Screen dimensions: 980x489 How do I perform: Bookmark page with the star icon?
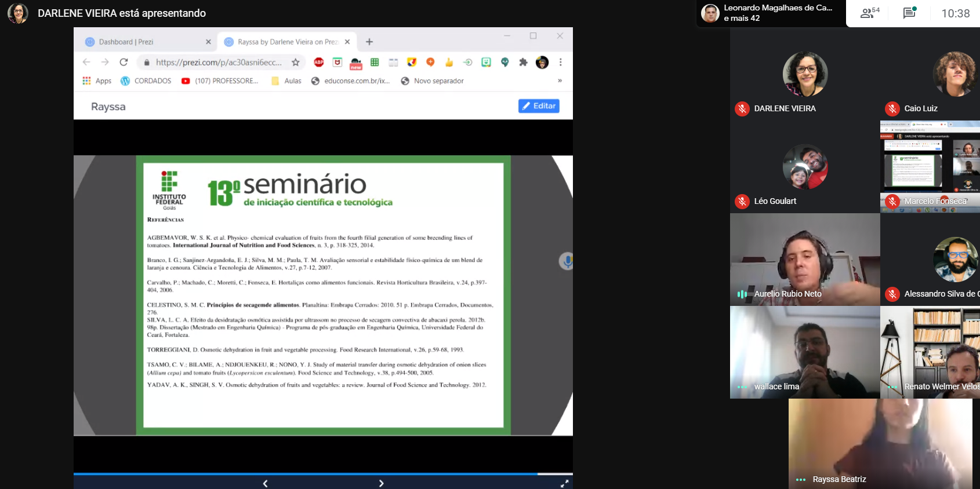296,62
